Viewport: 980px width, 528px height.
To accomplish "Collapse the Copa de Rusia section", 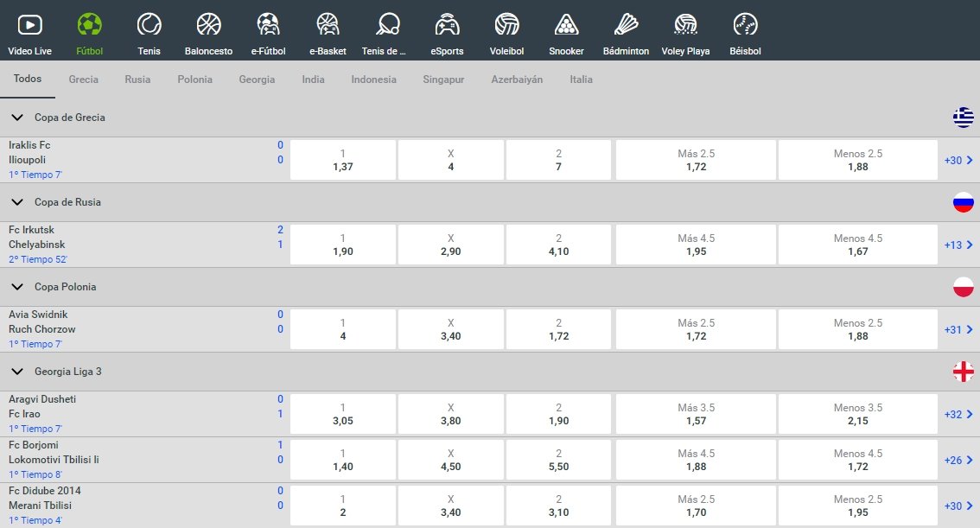I will pos(16,202).
